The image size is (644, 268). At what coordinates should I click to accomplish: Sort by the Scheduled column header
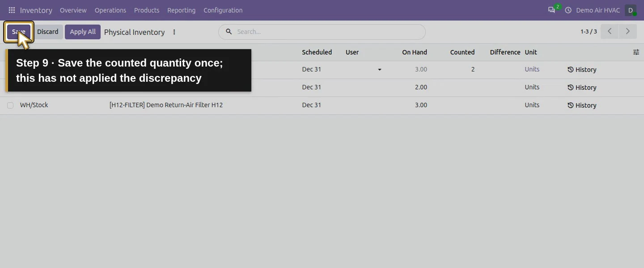click(x=317, y=52)
